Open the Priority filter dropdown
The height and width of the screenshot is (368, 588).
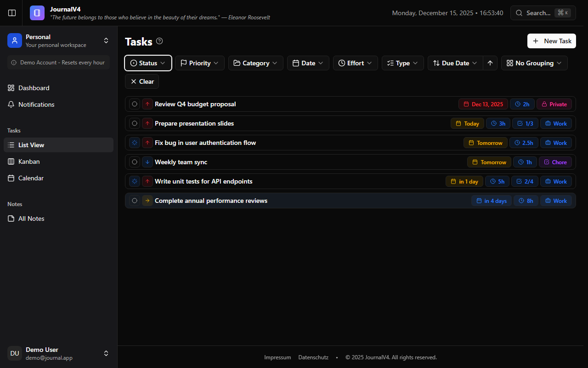click(x=199, y=63)
